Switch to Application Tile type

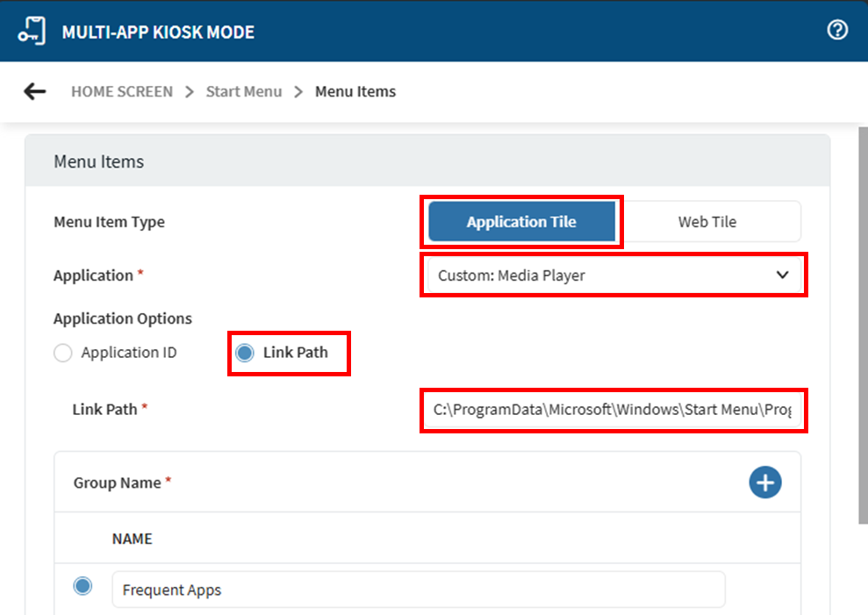[x=521, y=222]
